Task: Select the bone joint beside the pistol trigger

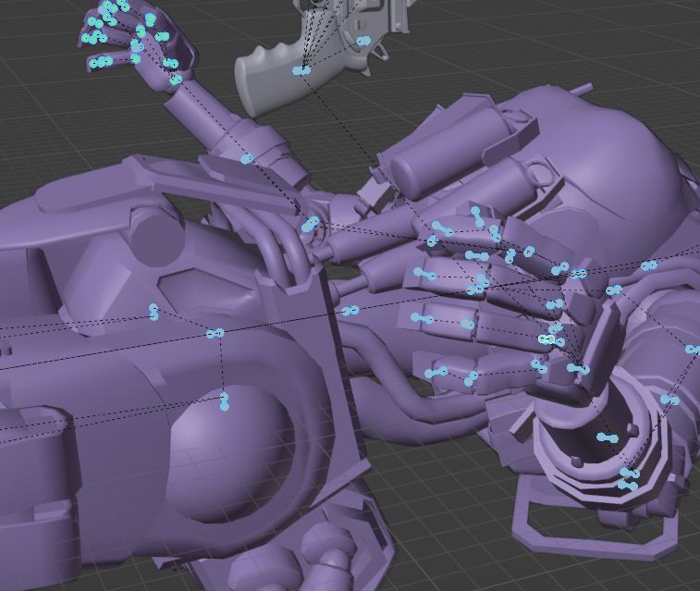Action: 363,41
